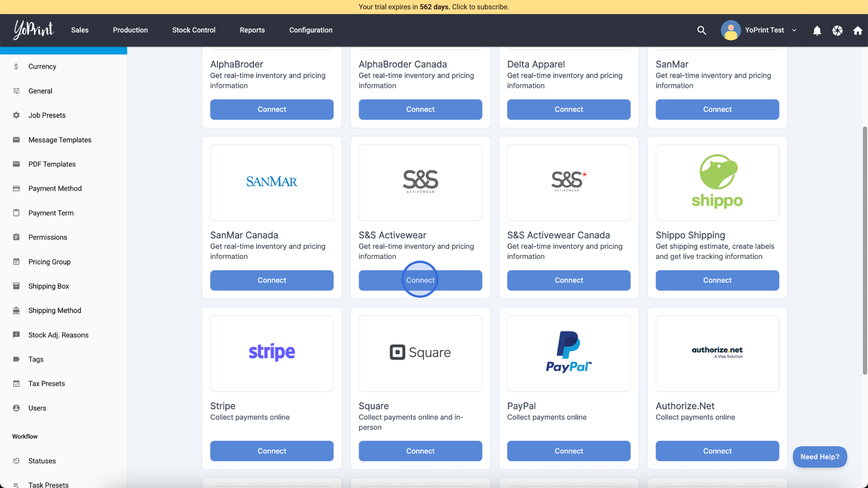868x488 pixels.
Task: Open the Sales menu
Action: tap(80, 30)
